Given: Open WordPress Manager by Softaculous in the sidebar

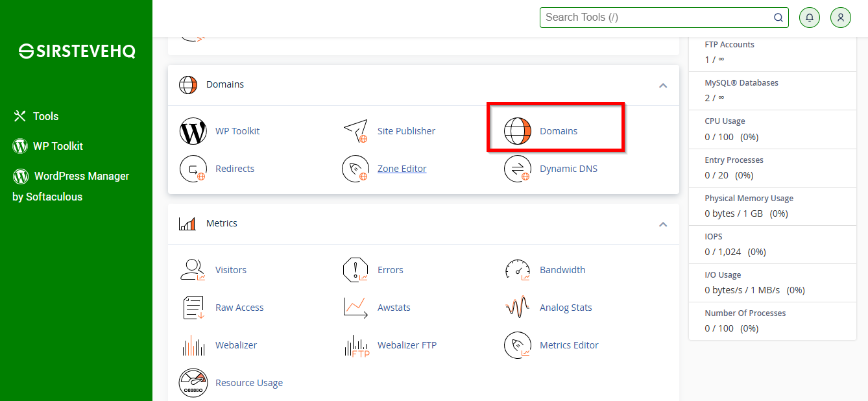Looking at the screenshot, I should (x=71, y=186).
